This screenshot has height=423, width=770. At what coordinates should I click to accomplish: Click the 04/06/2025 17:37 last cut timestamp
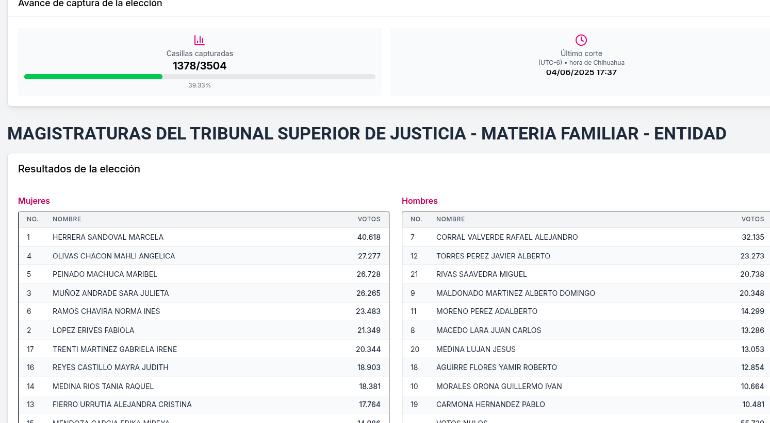coord(581,72)
